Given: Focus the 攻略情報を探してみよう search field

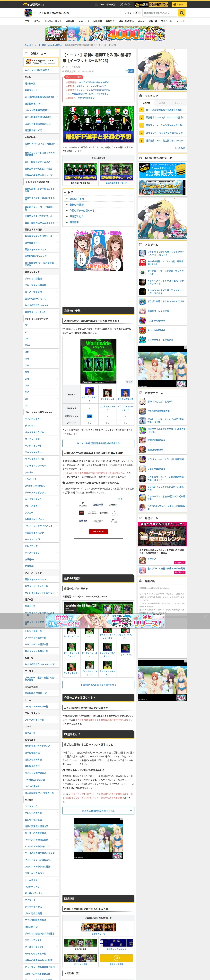Looking at the screenshot, I should [159, 13].
